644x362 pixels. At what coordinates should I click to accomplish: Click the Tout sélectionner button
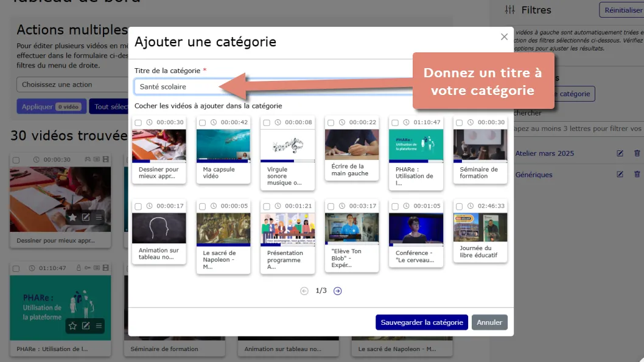109,106
